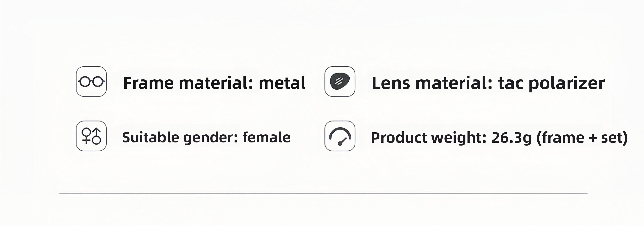This screenshot has width=644, height=226.
Task: Select the word 'female'
Action: pyautogui.click(x=266, y=137)
